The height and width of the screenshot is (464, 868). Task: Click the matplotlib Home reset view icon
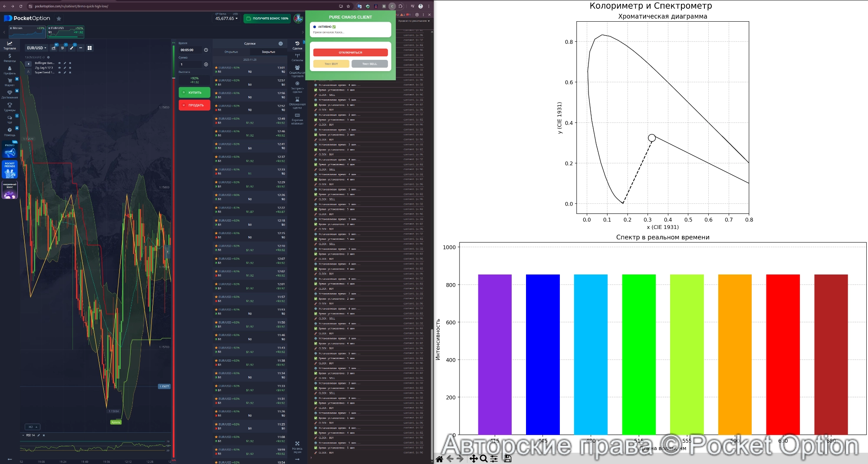point(440,459)
